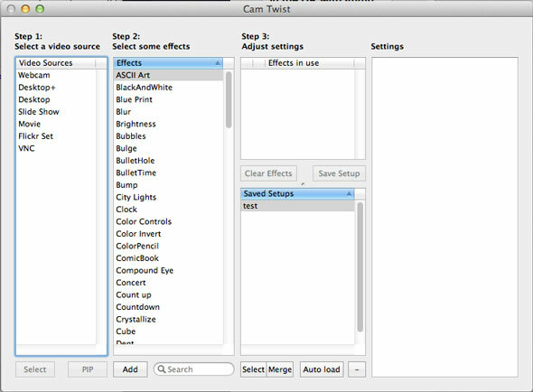Click the Effects in use column header

coord(309,63)
